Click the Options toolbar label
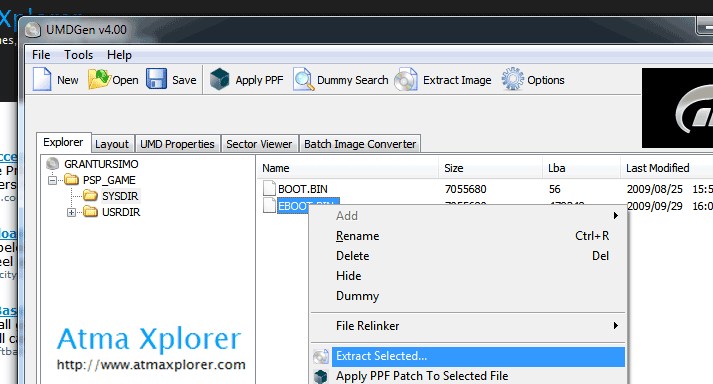The image size is (713, 384). (546, 80)
